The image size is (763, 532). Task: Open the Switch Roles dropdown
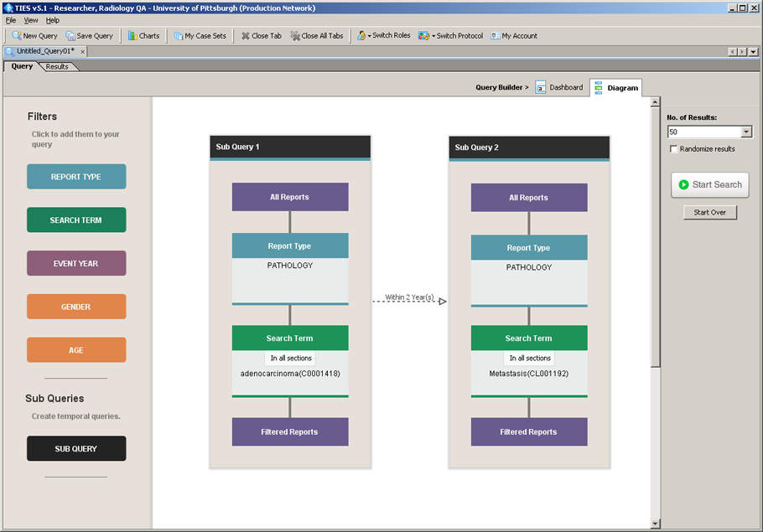(x=383, y=35)
